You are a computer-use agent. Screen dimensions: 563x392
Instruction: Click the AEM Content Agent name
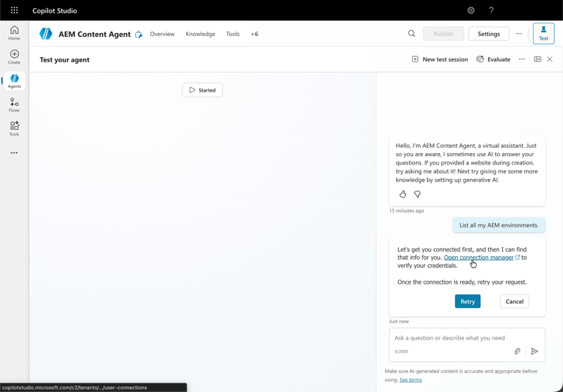pos(95,34)
